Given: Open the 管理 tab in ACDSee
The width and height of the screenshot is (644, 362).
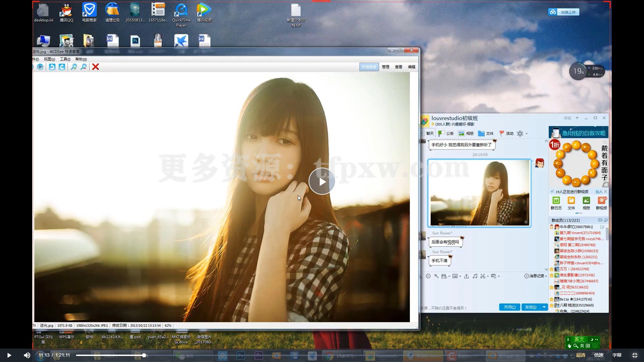Looking at the screenshot, I should pos(385,67).
